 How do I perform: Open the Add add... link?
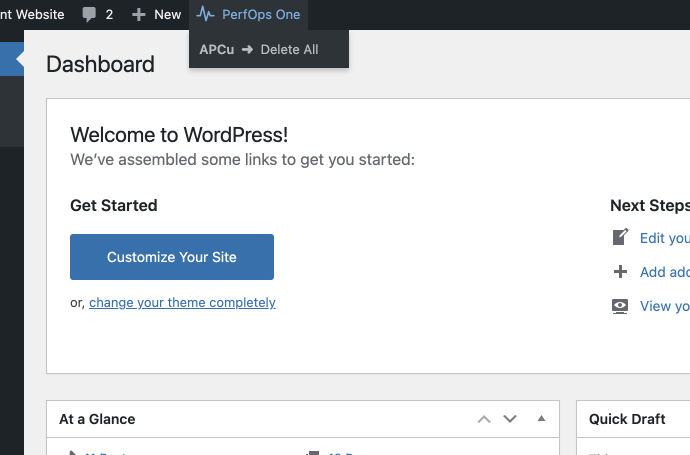point(665,272)
